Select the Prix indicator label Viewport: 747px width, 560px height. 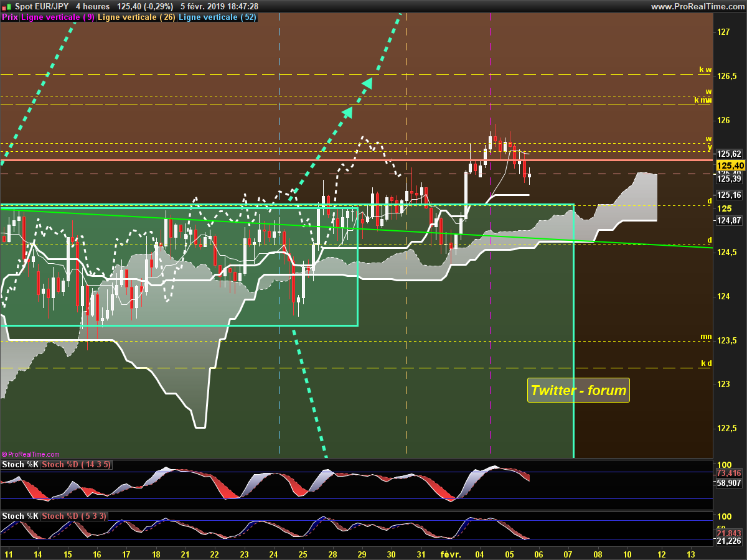[x=10, y=17]
